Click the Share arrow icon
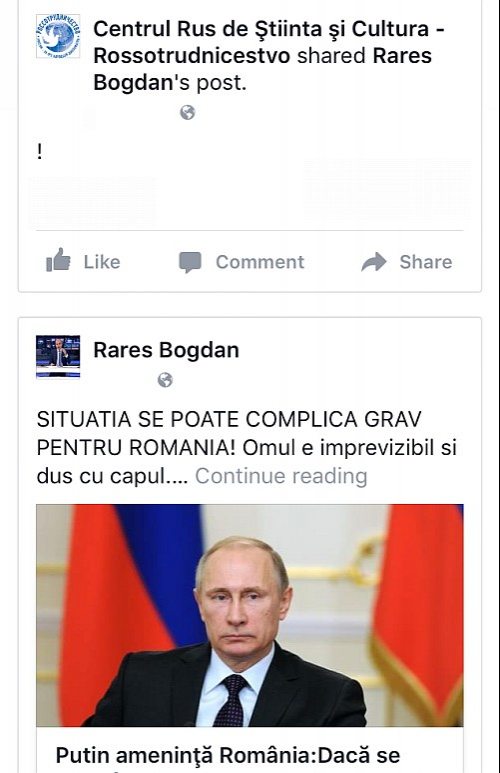The image size is (500, 773). click(x=374, y=262)
